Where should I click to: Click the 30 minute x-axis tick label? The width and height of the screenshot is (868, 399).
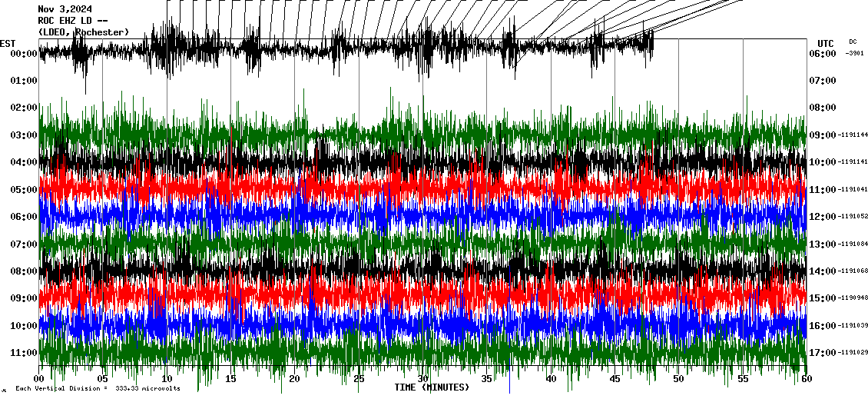(422, 379)
